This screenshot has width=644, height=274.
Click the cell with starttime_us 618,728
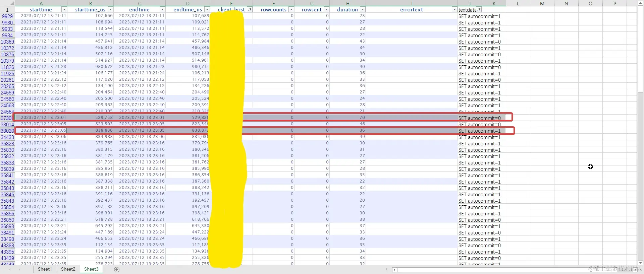click(x=91, y=219)
